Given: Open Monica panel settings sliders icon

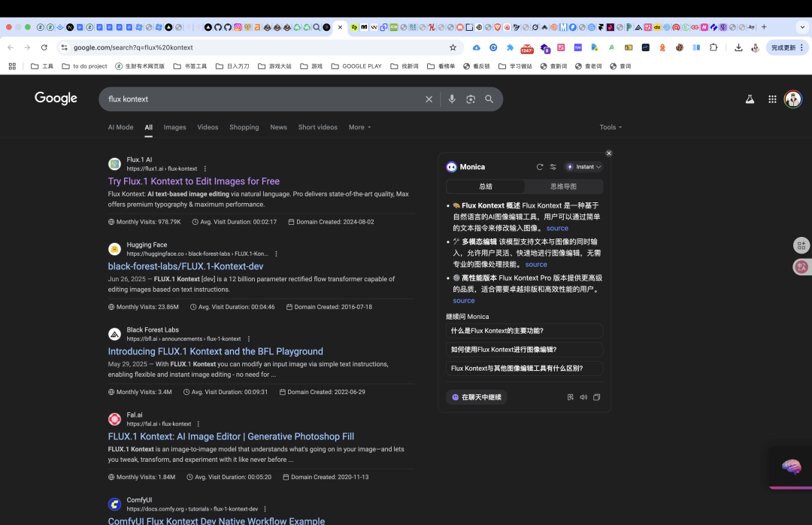Looking at the screenshot, I should 553,167.
